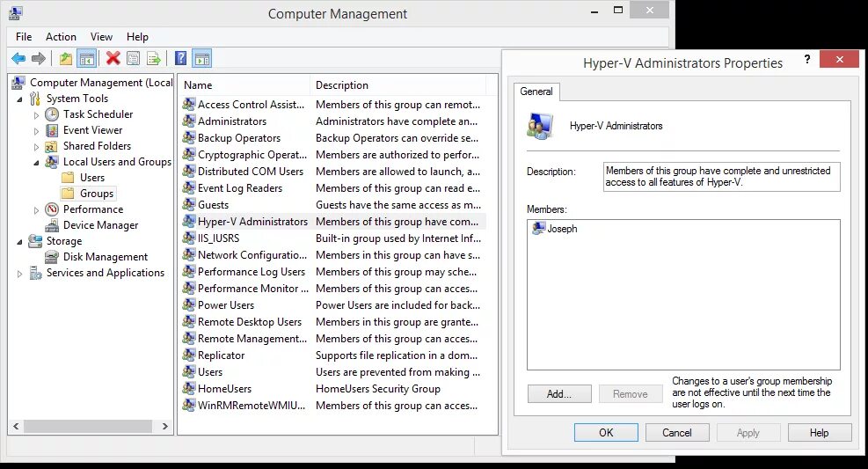Click the Event Viewer icon in the tree

point(52,130)
